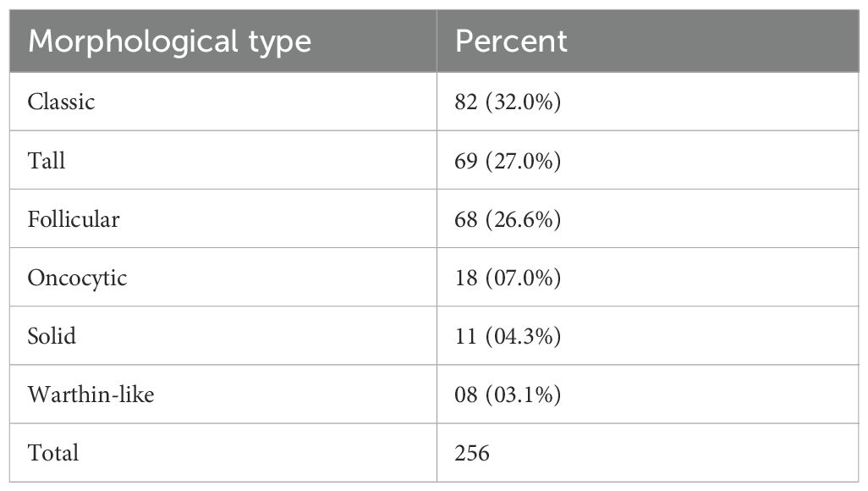Click the count 82 in Classic row

point(466,102)
